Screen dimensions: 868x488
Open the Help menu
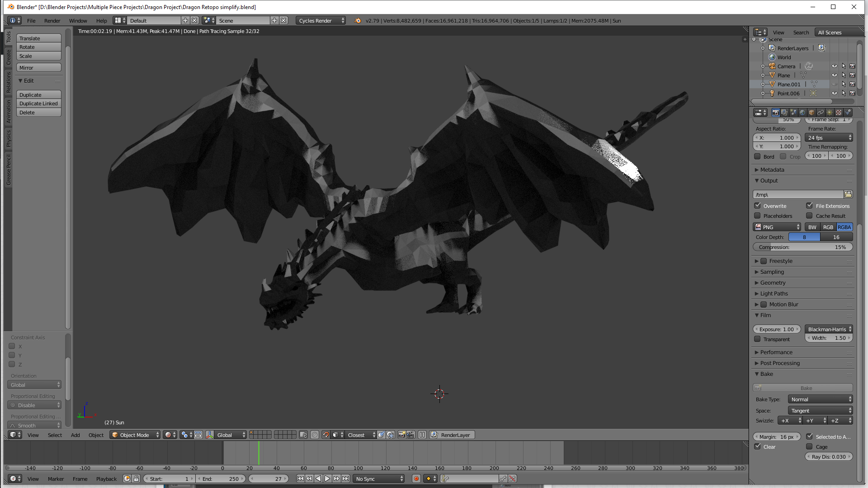coord(101,20)
